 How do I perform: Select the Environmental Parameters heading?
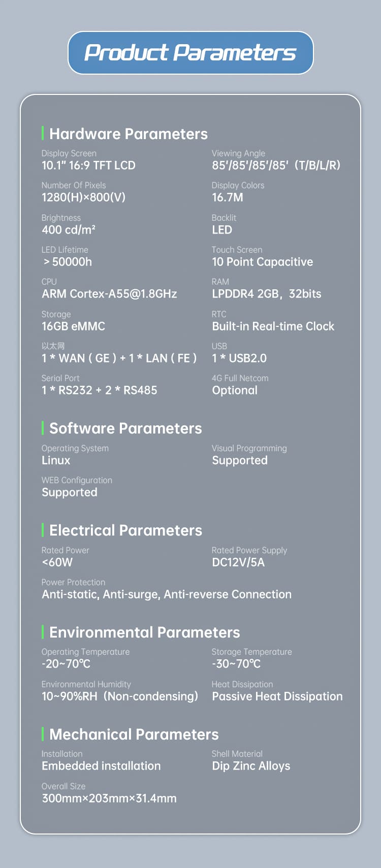(x=144, y=632)
